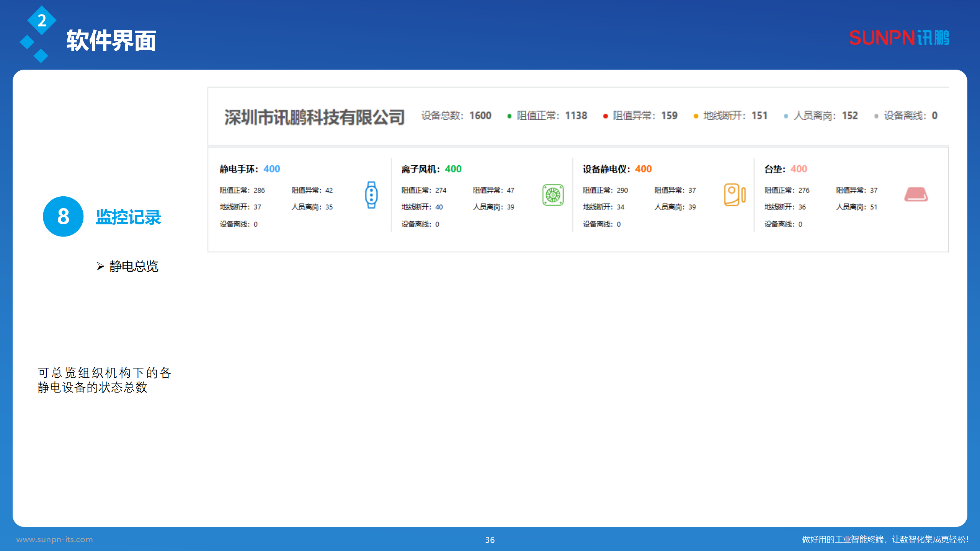980x551 pixels.
Task: Click the 静电手环 400 count
Action: 271,169
